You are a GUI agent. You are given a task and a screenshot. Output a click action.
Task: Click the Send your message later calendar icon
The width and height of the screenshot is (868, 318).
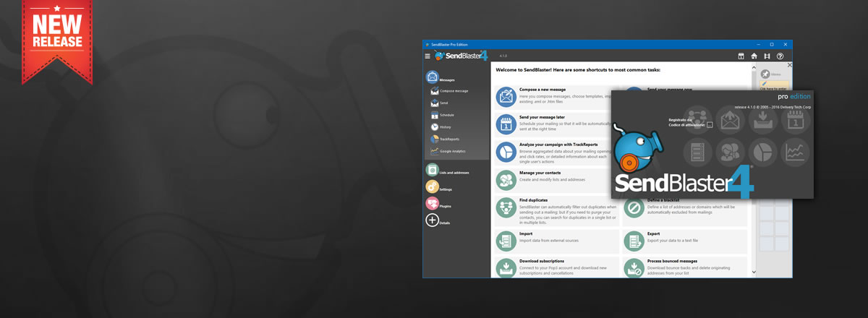(x=506, y=124)
